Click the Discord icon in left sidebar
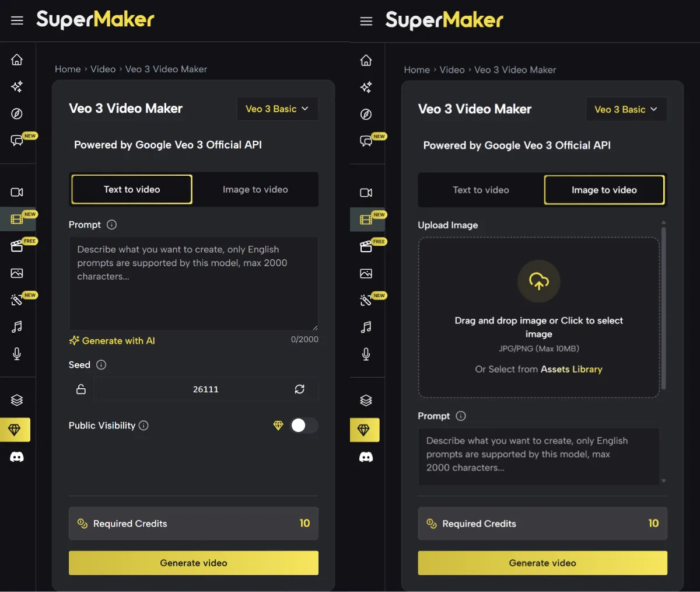The width and height of the screenshot is (700, 592). pos(17,457)
